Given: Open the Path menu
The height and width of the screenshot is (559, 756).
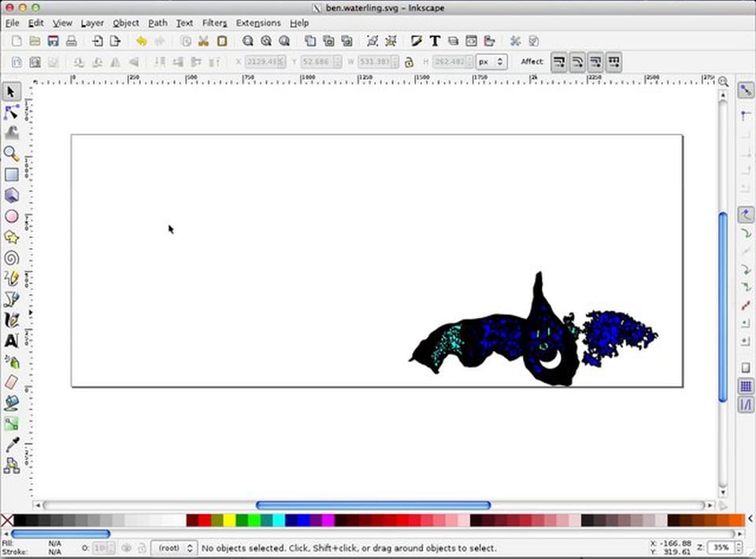Looking at the screenshot, I should [x=157, y=23].
